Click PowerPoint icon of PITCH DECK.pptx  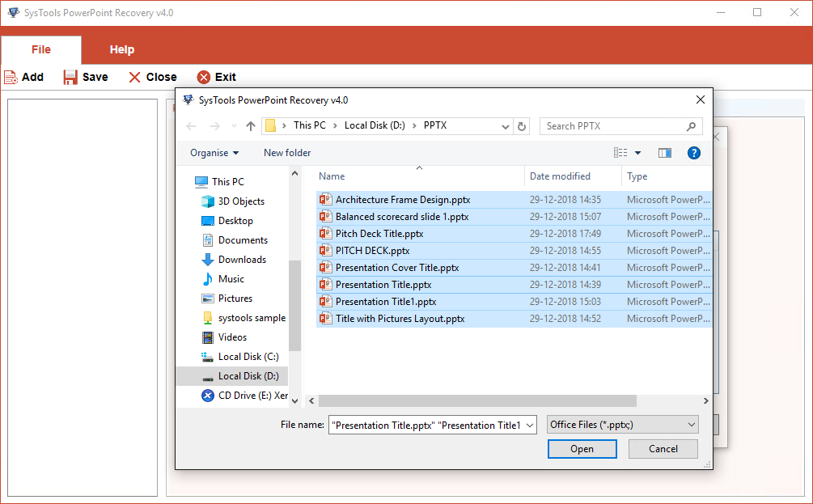pos(326,251)
